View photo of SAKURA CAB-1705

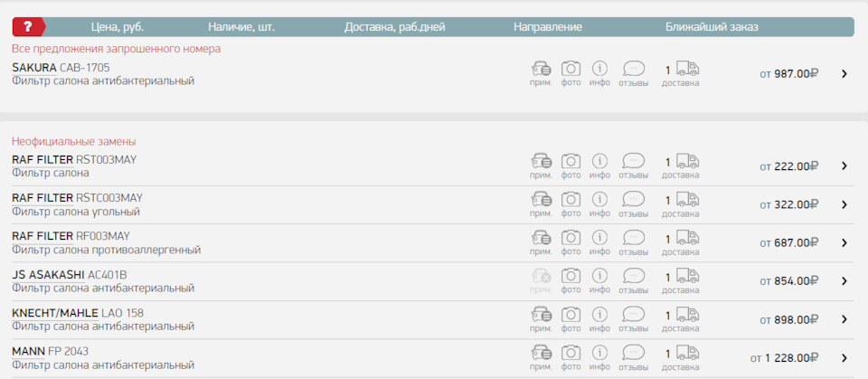click(571, 70)
